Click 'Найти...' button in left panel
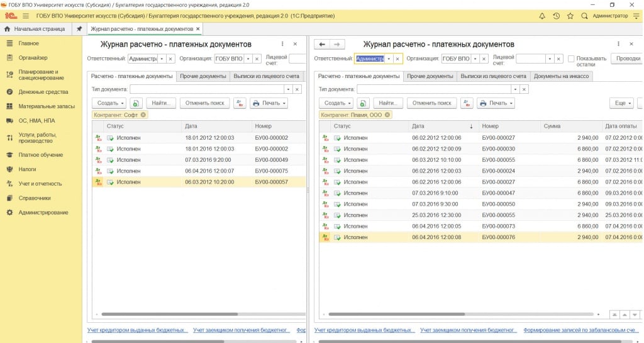This screenshot has width=644, height=343. [x=162, y=103]
